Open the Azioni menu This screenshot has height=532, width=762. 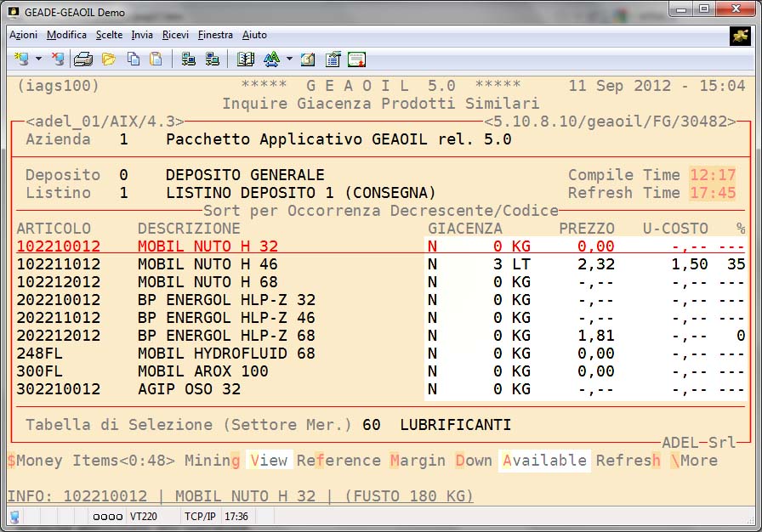click(x=23, y=35)
